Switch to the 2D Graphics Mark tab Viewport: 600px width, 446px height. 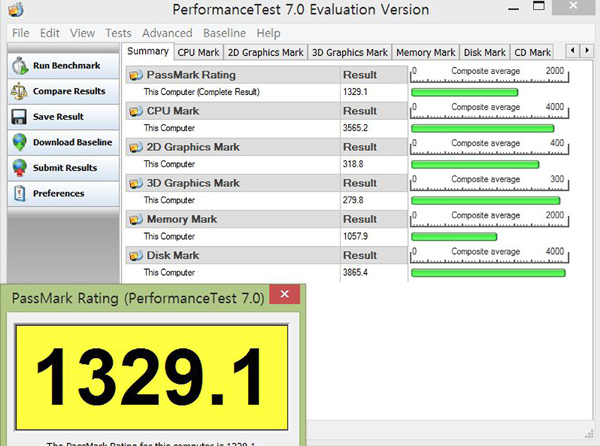point(266,52)
